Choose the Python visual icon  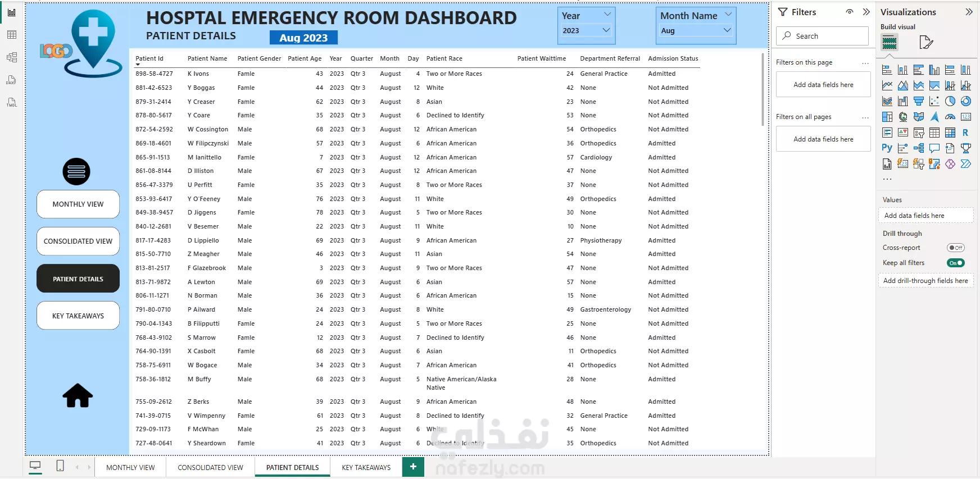click(887, 148)
